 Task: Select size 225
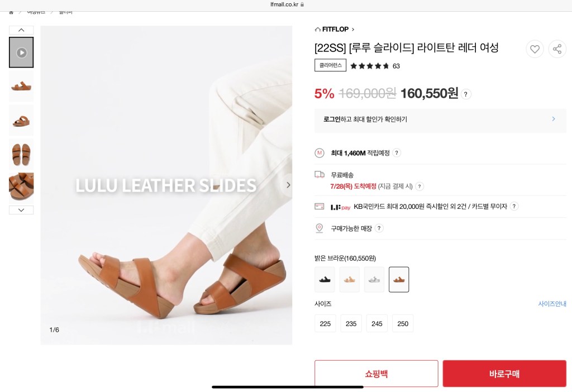pos(325,323)
